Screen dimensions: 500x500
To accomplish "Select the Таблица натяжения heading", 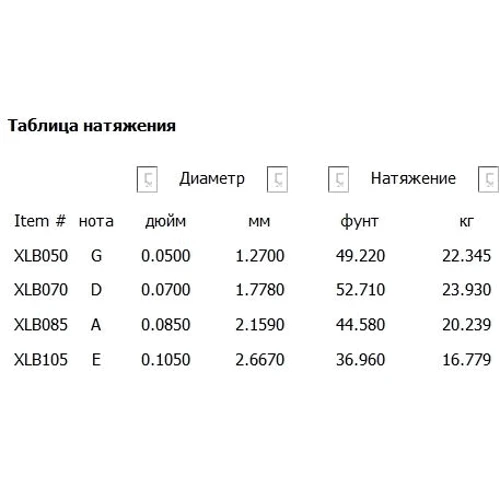I will (92, 126).
